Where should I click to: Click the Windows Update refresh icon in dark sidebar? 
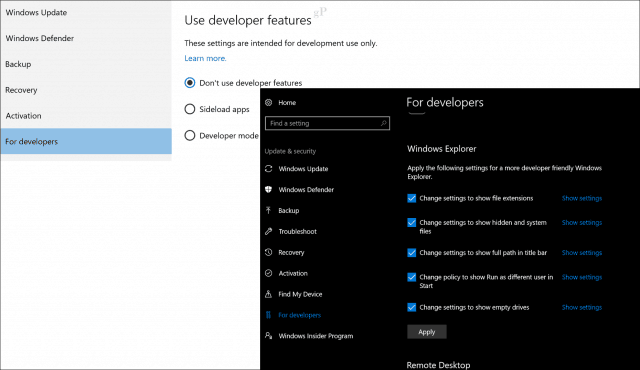coord(269,169)
